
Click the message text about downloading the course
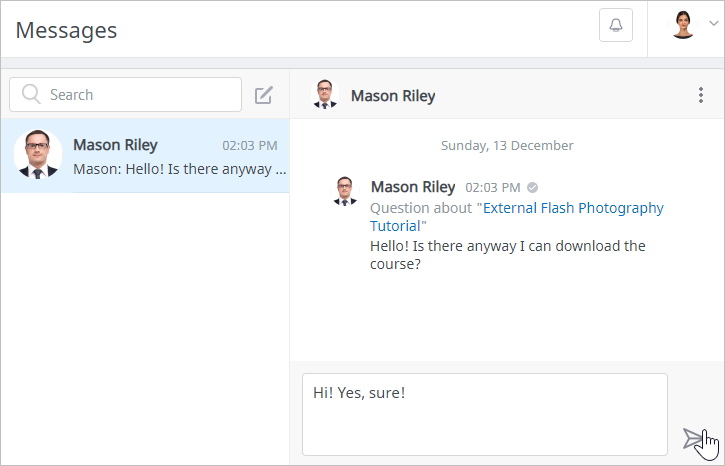point(507,255)
